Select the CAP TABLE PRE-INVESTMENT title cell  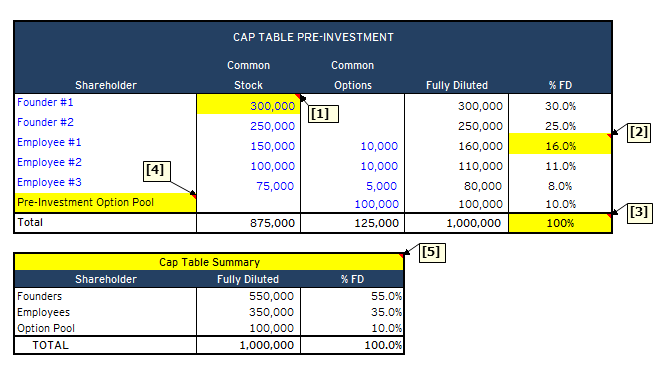pos(313,37)
